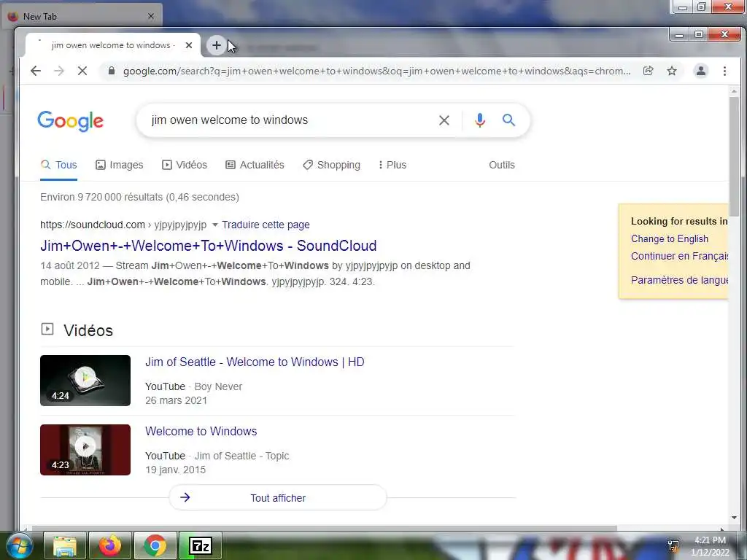Bookmark this page with the star icon
The width and height of the screenshot is (747, 560).
pos(672,71)
